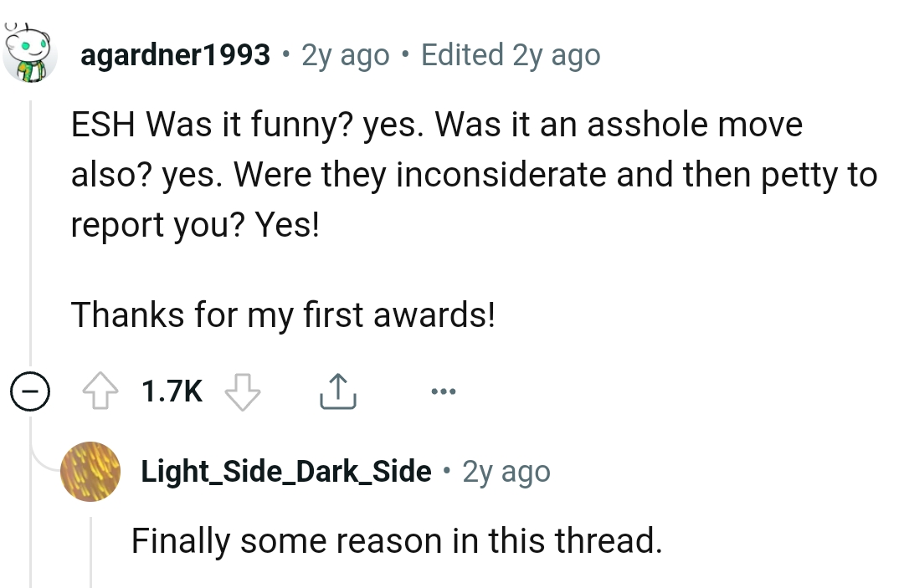904x588 pixels.
Task: Click the 2y ago timestamp on the reply
Action: pos(506,471)
